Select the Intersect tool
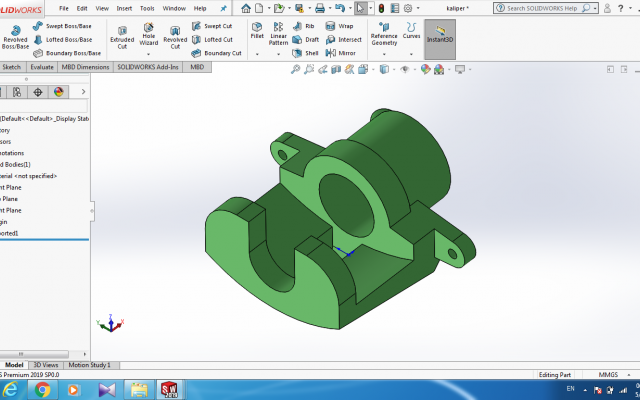This screenshot has width=640, height=400. (344, 40)
